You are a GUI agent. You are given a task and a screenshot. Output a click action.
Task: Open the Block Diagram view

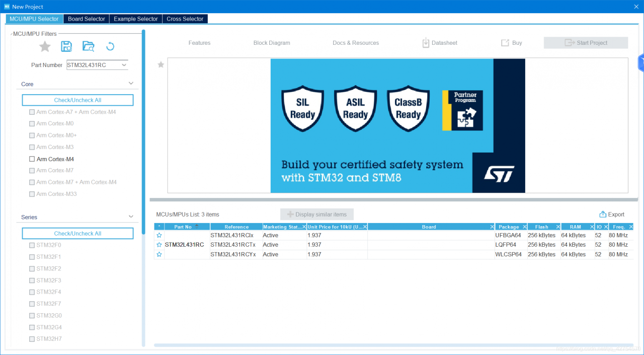click(x=272, y=43)
